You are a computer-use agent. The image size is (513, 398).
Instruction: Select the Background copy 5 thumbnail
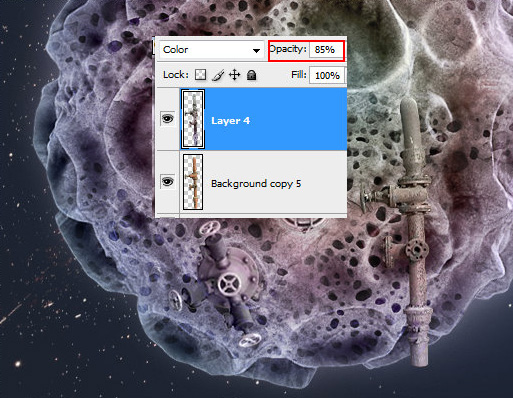pos(193,182)
